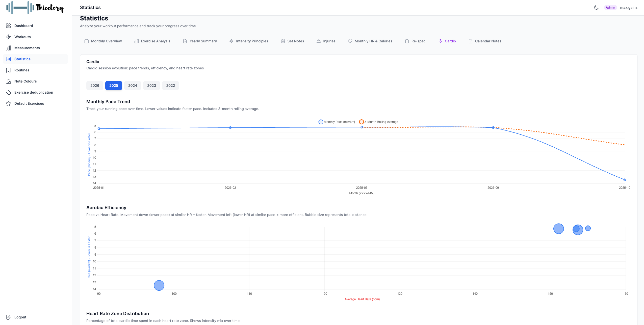The height and width of the screenshot is (325, 644).
Task: Select year 2026 filter button
Action: [95, 86]
